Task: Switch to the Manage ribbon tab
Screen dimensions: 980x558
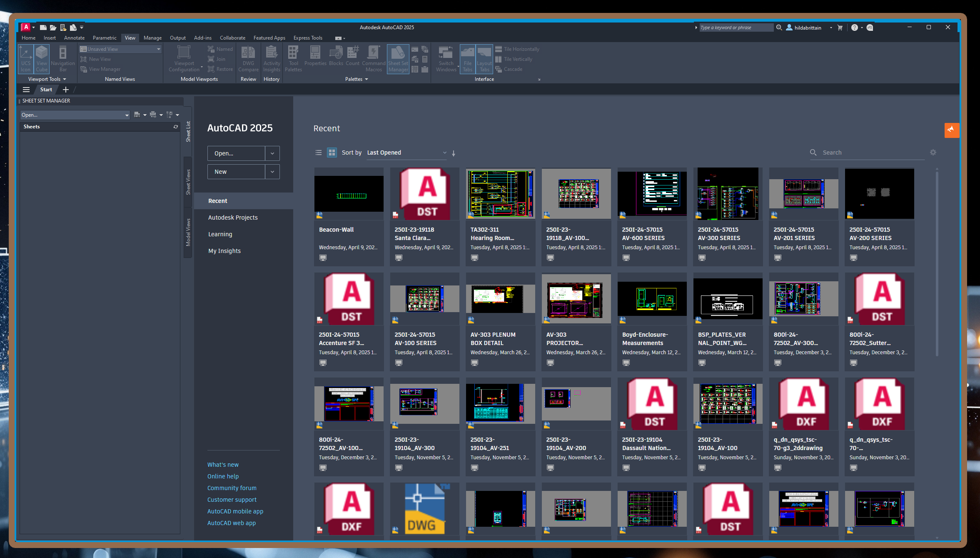Action: (152, 38)
